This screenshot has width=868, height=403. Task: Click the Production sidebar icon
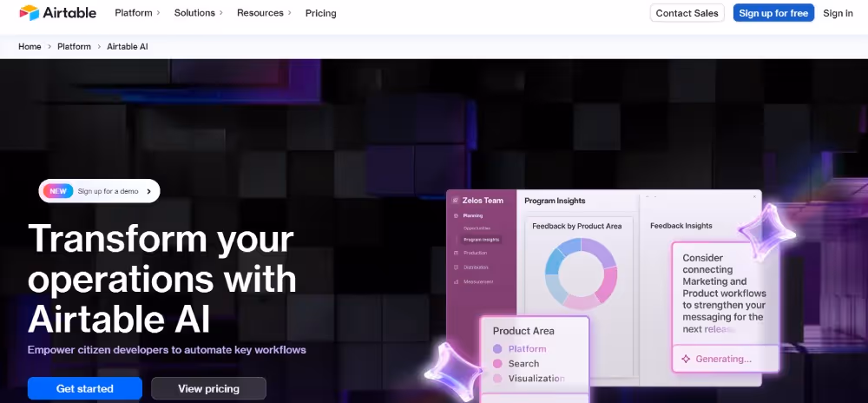pyautogui.click(x=457, y=253)
